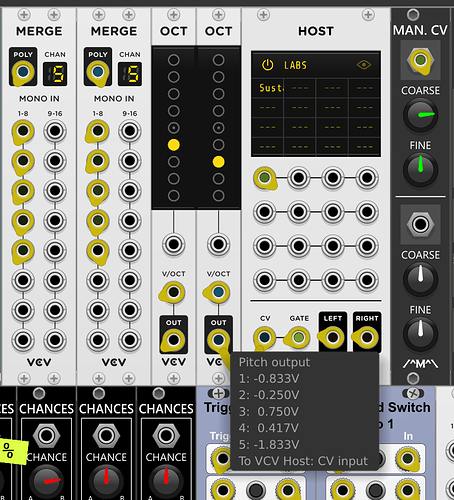
Task: Select the center dotted octave on second OCT
Action: [x=218, y=128]
